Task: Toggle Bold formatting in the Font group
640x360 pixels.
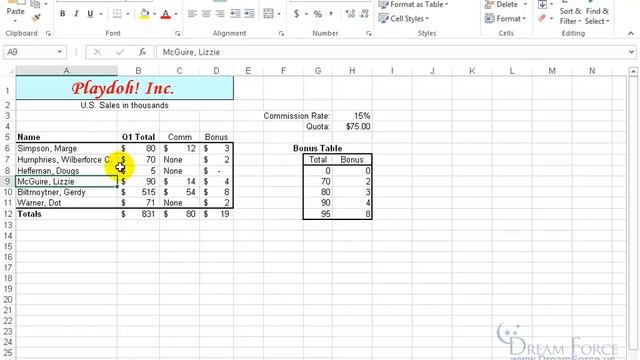Action: click(62, 14)
